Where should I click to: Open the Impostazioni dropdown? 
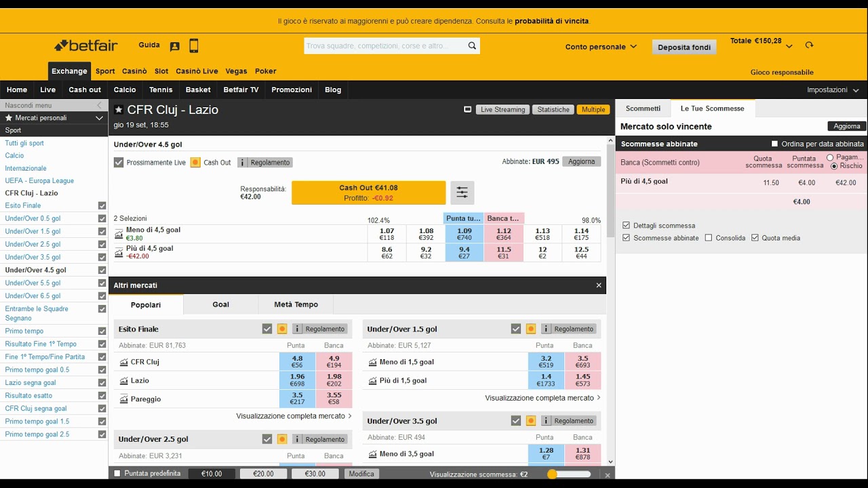pyautogui.click(x=833, y=90)
